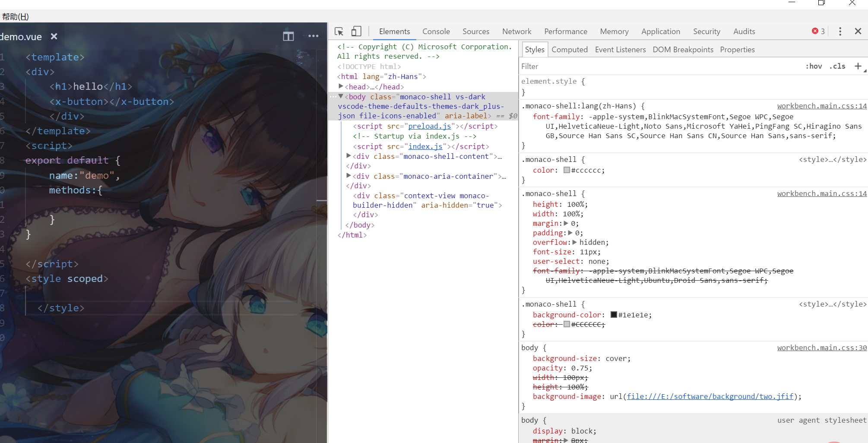Select the Properties sidebar tab
Screen dimensions: 868x443
[x=737, y=50]
